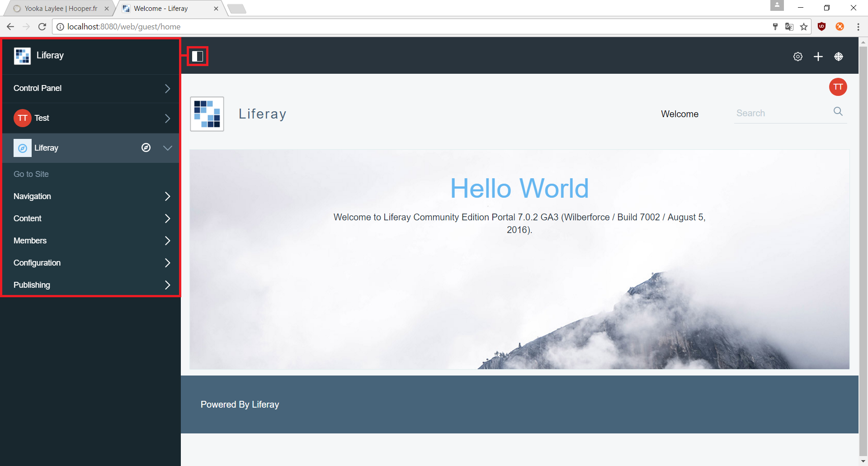The image size is (868, 466).
Task: Toggle the product menu sidebar panel
Action: pos(197,56)
